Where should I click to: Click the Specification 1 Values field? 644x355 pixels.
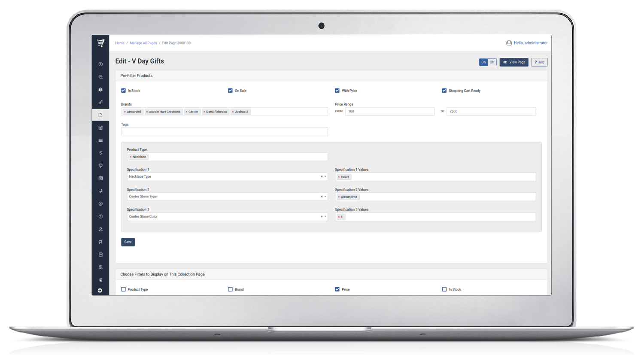(x=435, y=177)
